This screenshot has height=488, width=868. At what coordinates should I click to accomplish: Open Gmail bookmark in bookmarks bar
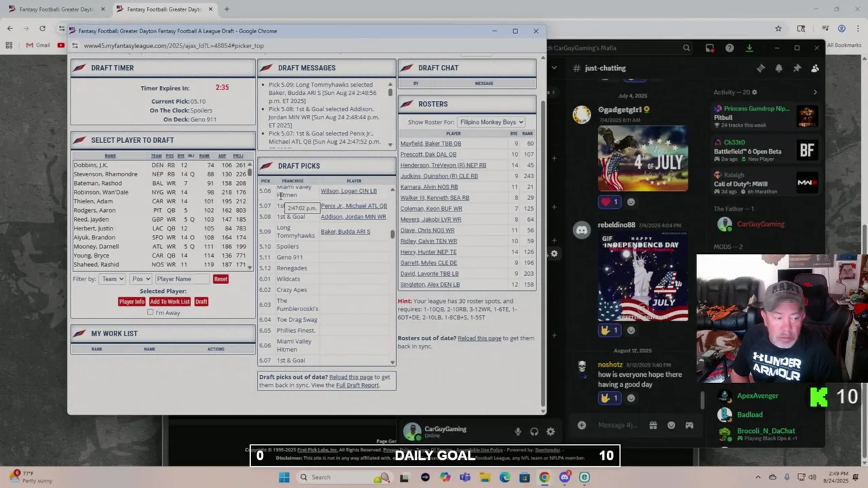click(x=39, y=45)
